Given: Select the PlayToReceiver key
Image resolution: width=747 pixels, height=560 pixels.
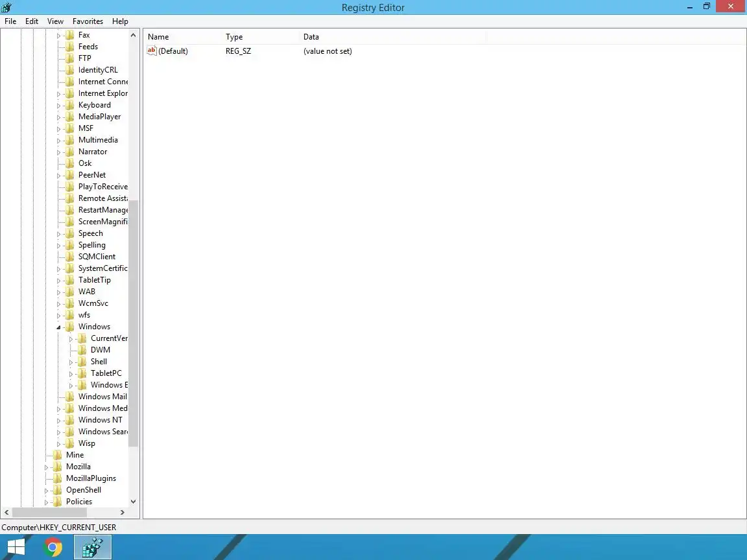Looking at the screenshot, I should [103, 187].
